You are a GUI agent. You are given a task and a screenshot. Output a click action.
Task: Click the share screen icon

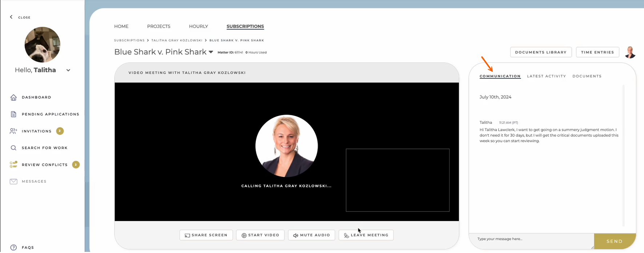pos(187,236)
